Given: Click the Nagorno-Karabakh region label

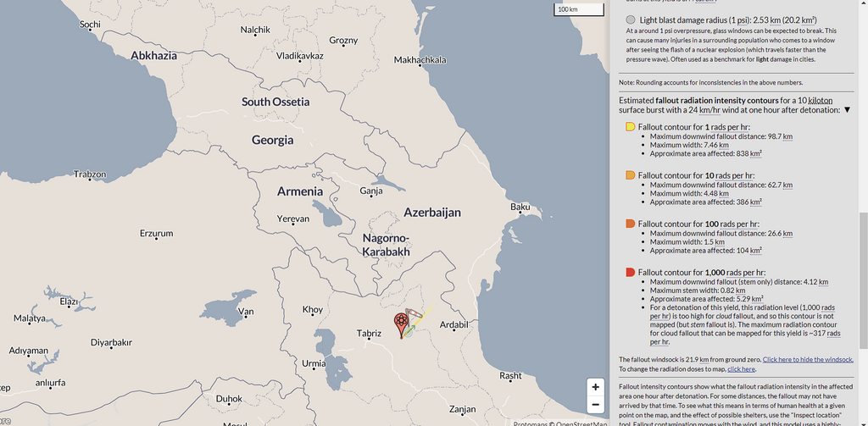Looking at the screenshot, I should (x=386, y=245).
